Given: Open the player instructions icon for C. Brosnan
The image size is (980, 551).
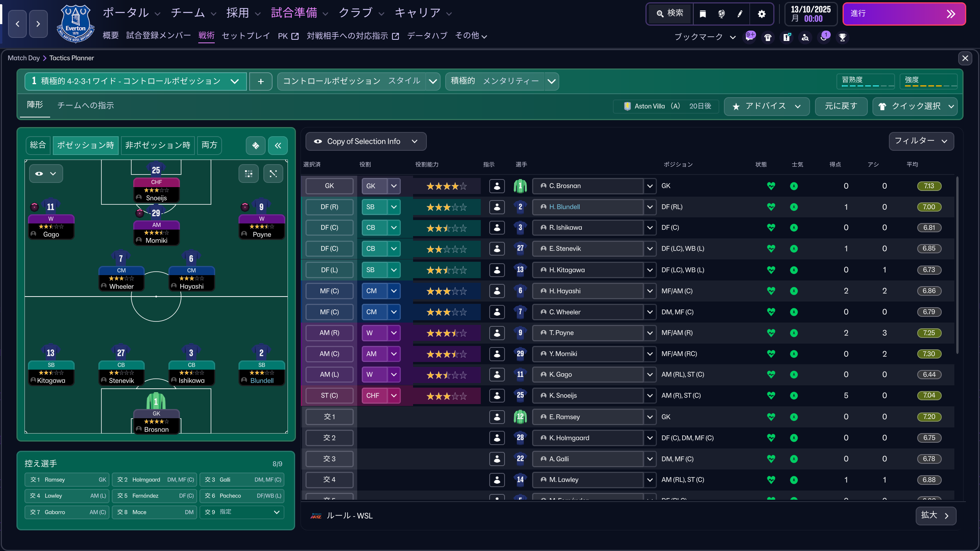Looking at the screenshot, I should (x=497, y=186).
